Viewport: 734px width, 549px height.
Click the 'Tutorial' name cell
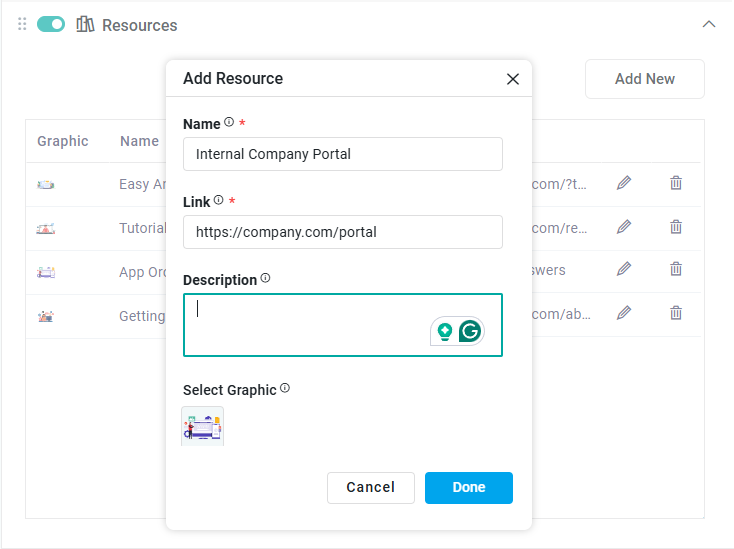(143, 228)
